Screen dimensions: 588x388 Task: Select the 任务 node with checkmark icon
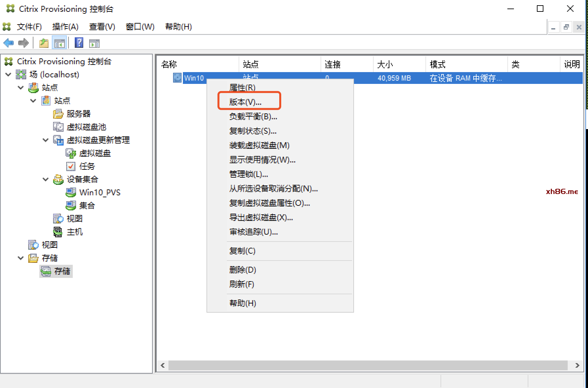[87, 166]
